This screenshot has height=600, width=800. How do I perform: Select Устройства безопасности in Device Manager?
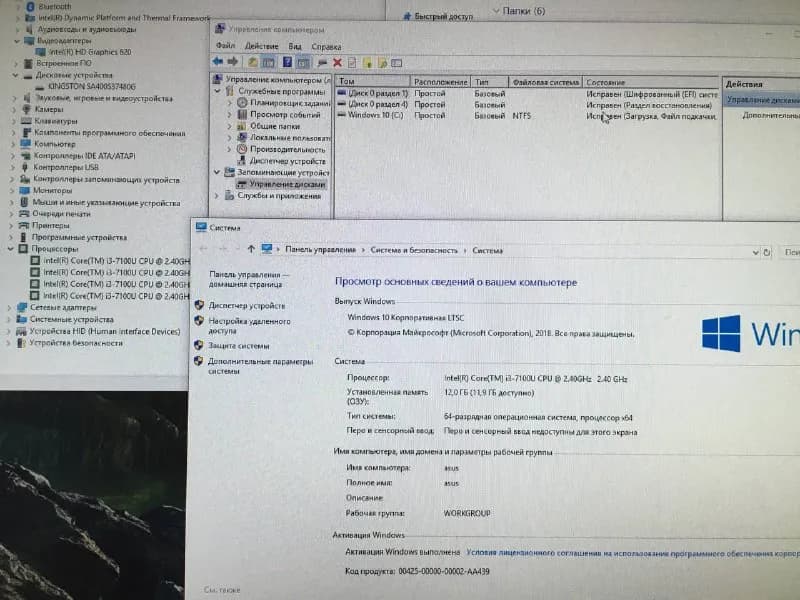76,343
